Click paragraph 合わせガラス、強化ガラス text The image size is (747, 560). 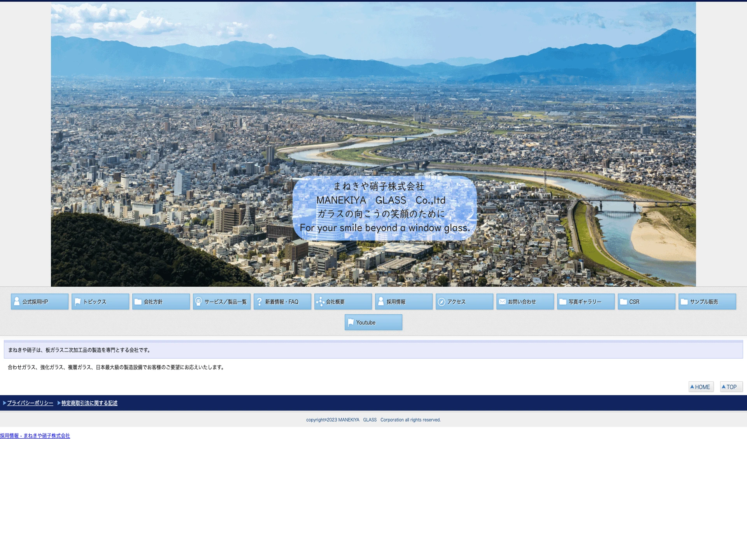(x=117, y=367)
